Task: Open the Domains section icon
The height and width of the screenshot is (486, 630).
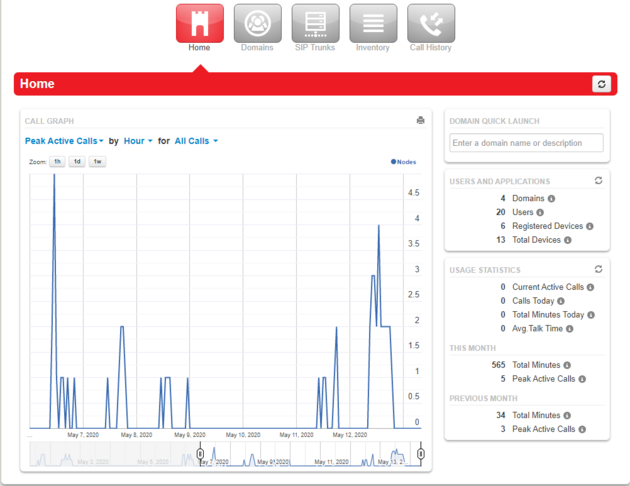Action: pos(257,22)
